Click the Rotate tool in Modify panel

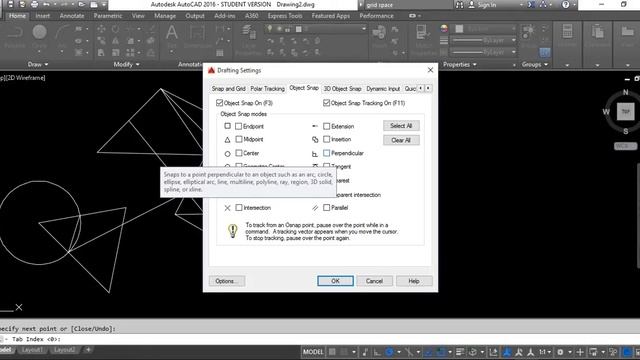tap(116, 29)
